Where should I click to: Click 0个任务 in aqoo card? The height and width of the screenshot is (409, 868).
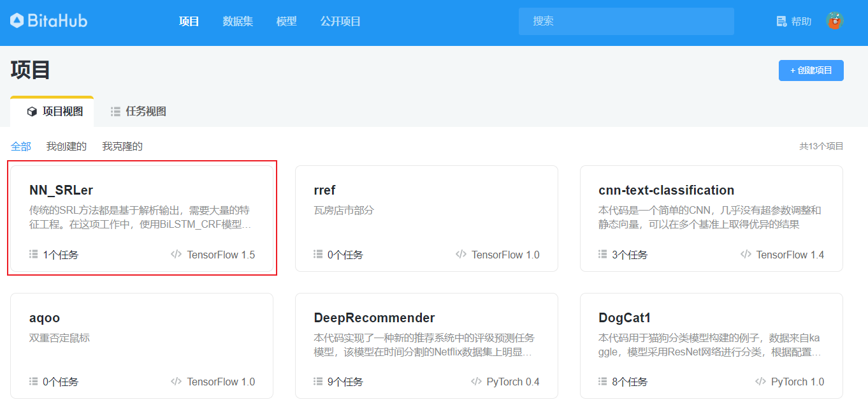[61, 382]
